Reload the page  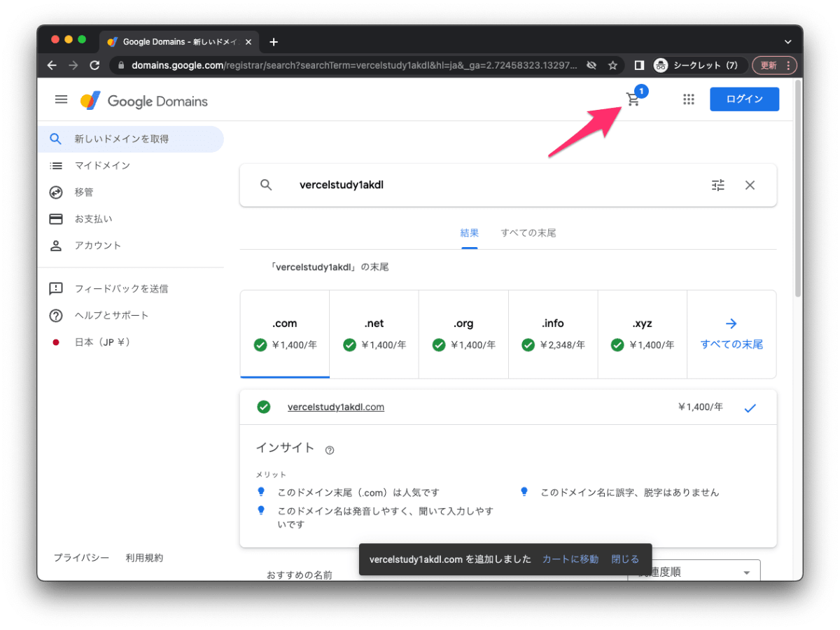[94, 65]
